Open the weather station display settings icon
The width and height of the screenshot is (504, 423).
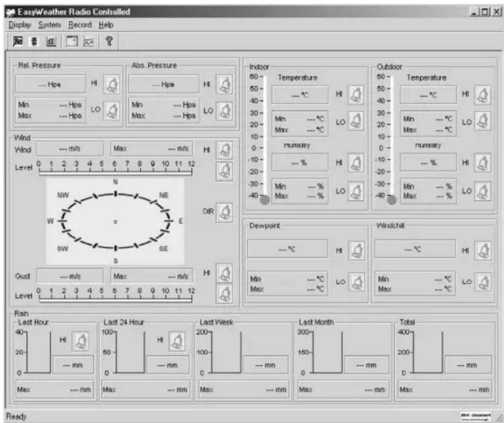17,41
